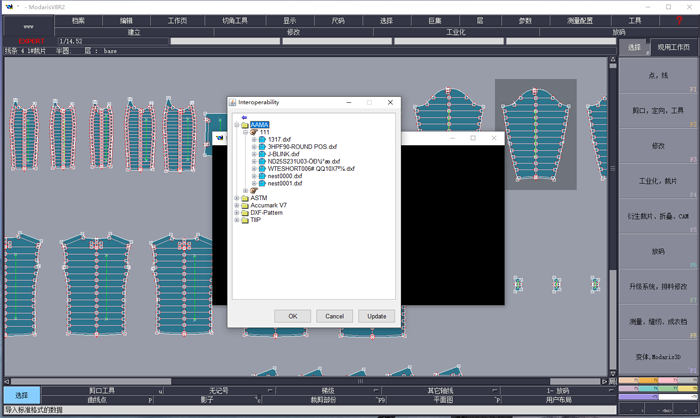
Task: Click the vertical scrollbar down arrow
Action: pyautogui.click(x=613, y=373)
